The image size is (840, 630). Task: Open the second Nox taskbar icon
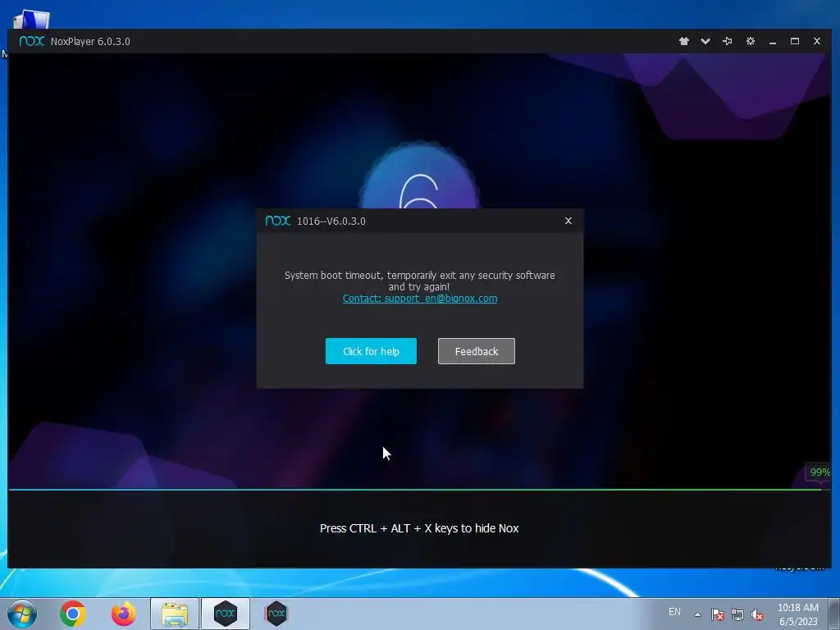[x=276, y=614]
